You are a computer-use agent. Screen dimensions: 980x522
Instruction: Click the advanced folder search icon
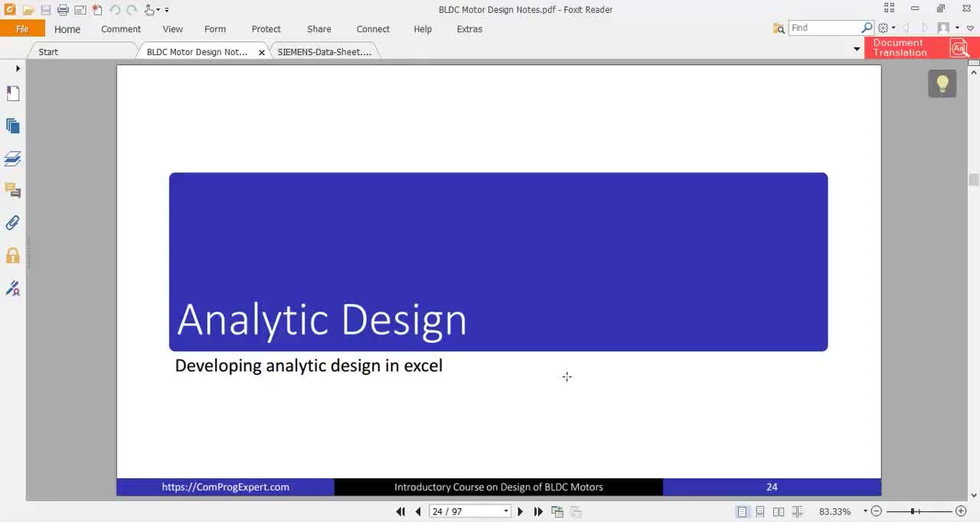[779, 28]
